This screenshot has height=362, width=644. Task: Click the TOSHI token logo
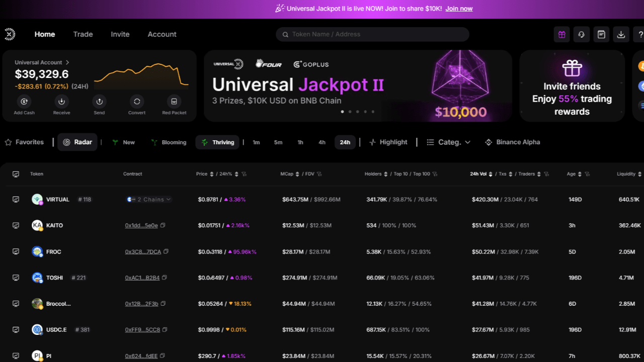point(37,278)
